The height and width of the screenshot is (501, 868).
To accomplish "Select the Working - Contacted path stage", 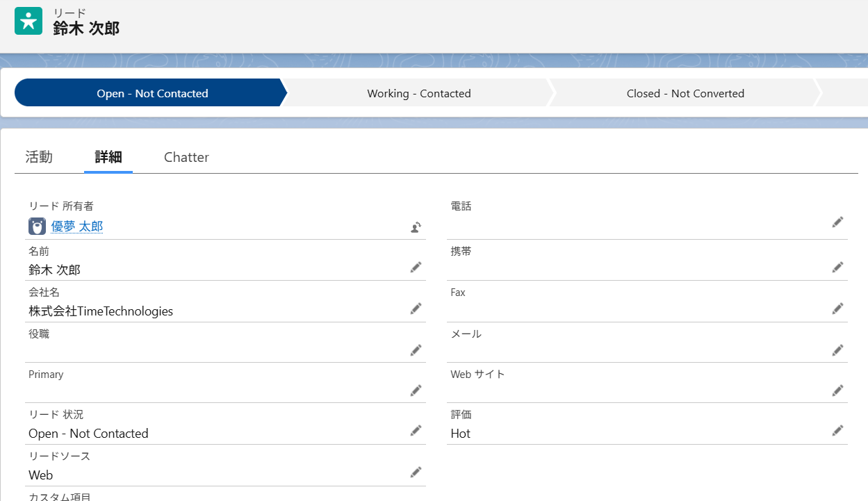I will 419,93.
